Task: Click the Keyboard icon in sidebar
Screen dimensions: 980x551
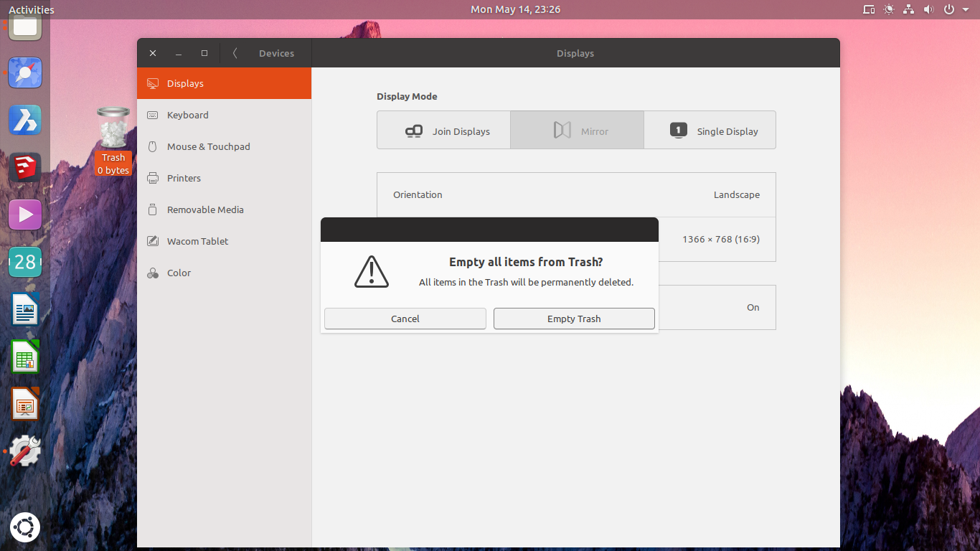Action: click(x=152, y=115)
